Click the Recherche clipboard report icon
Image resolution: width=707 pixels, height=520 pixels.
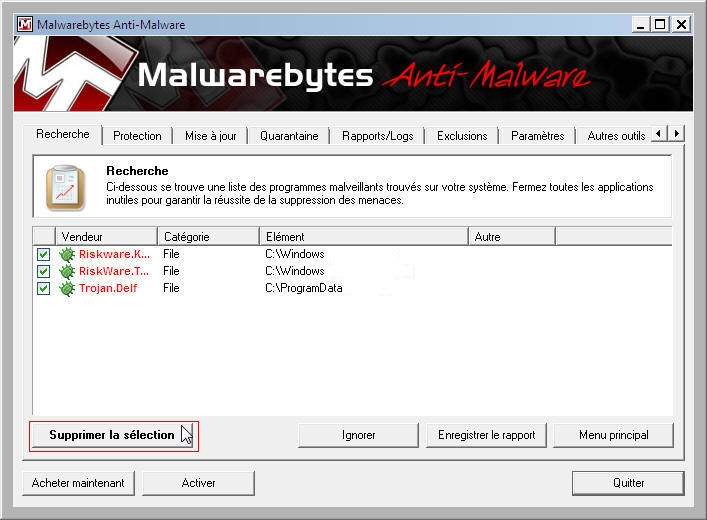65,188
